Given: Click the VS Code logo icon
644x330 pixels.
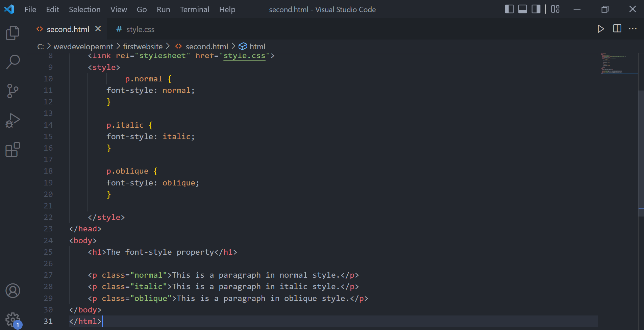Looking at the screenshot, I should (9, 9).
